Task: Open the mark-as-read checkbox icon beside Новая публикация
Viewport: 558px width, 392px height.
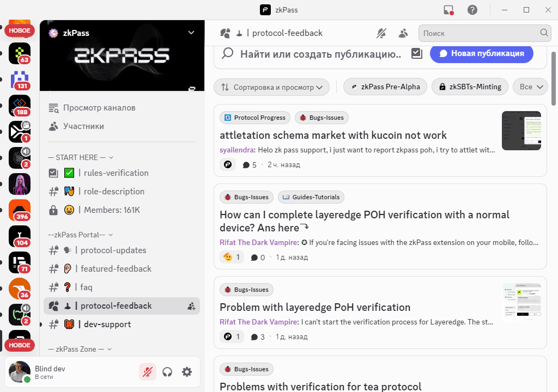Action: pos(417,54)
